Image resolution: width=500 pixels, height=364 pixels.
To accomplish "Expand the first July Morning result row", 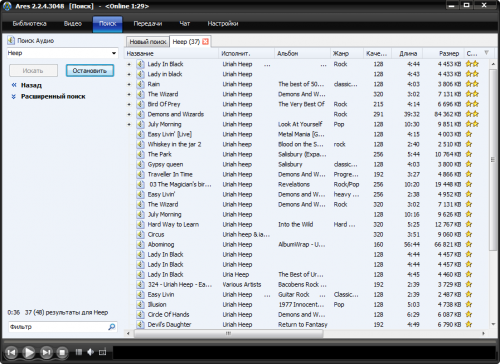I will point(129,124).
